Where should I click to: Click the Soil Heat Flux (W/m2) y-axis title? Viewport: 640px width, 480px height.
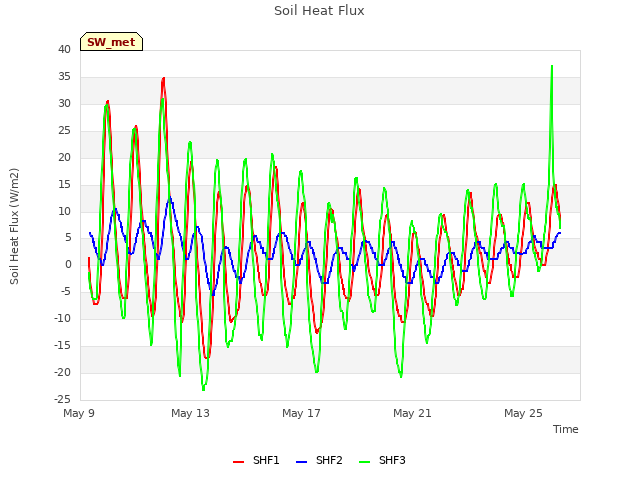pos(15,226)
